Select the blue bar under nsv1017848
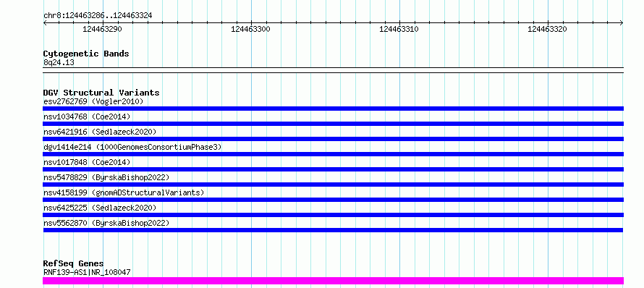Screen dimensions: 644x288 pos(333,169)
